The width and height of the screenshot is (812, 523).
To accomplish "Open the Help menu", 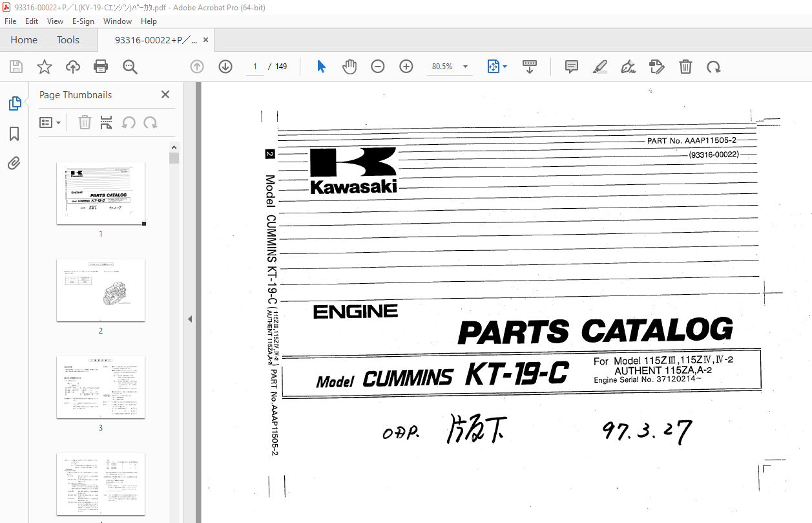I will (149, 21).
